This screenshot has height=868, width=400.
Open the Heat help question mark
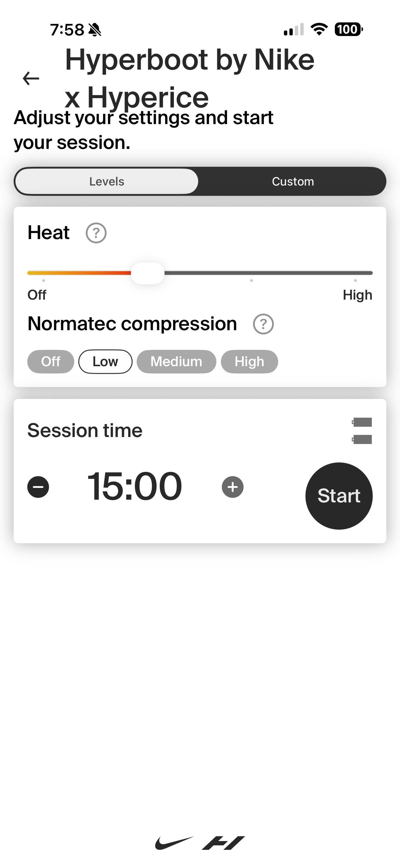point(96,233)
